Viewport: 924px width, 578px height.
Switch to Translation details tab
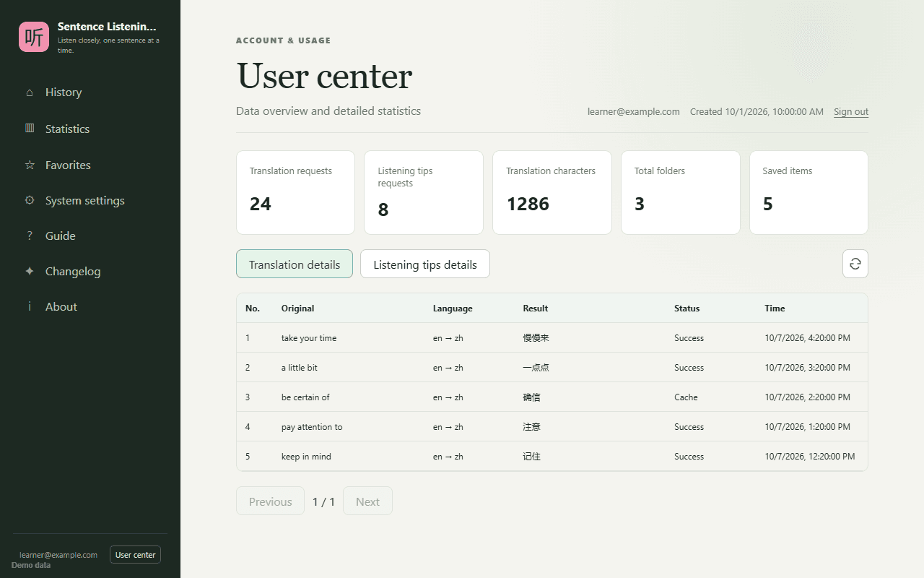(295, 264)
